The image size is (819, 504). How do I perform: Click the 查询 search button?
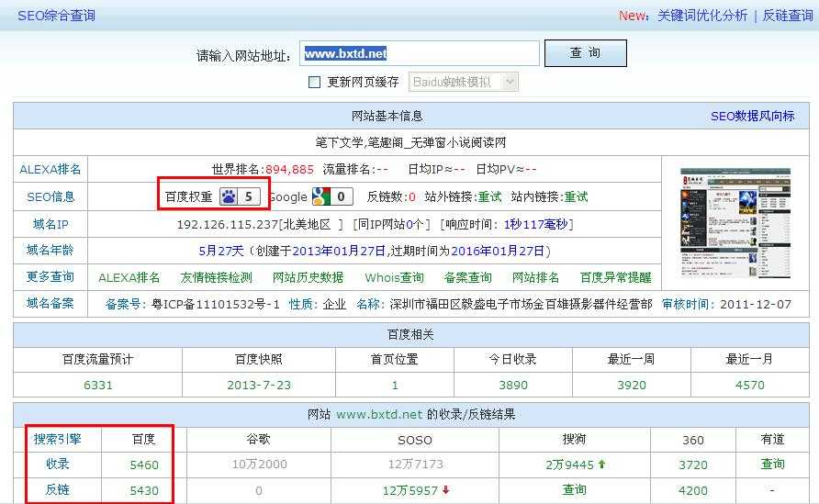586,52
